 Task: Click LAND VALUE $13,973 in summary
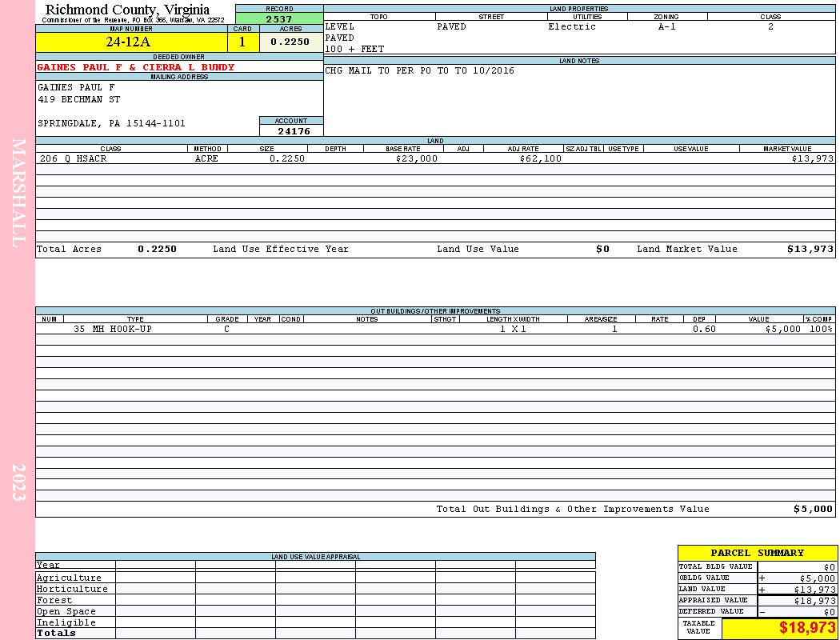pos(815,590)
